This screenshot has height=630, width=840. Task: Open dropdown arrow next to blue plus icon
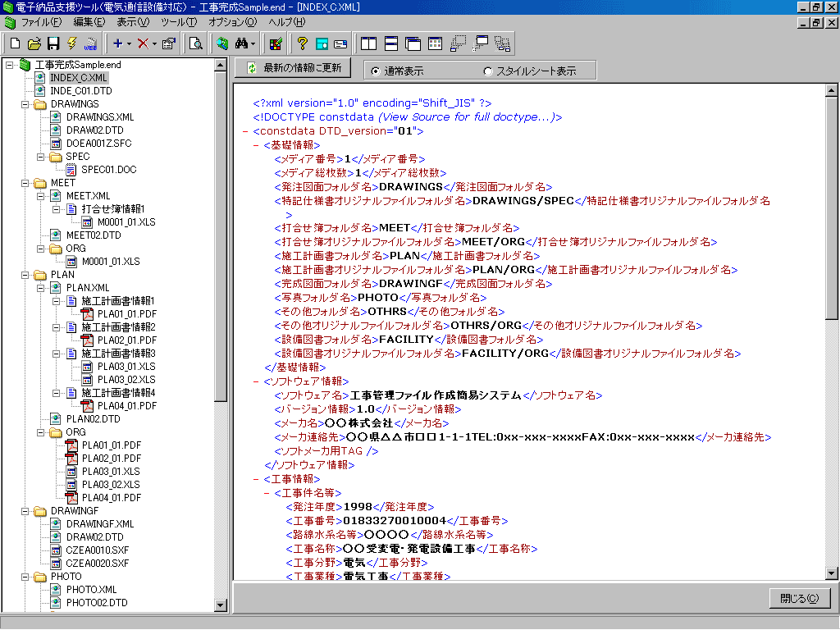[129, 43]
